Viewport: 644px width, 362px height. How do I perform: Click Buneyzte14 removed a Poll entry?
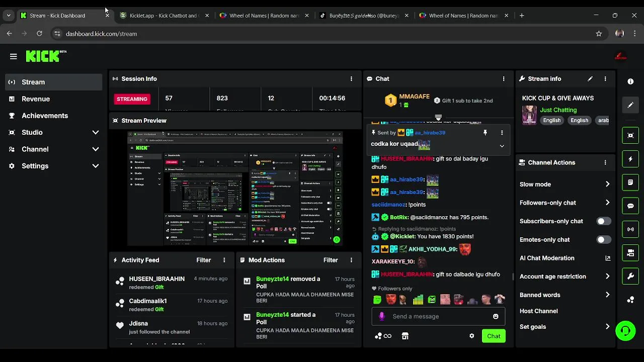pos(298,289)
